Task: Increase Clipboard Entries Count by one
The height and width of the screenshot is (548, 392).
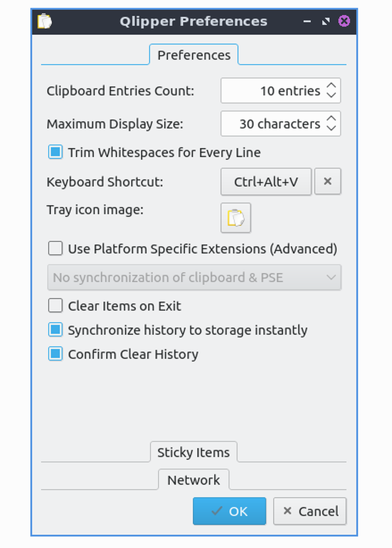Action: point(331,86)
